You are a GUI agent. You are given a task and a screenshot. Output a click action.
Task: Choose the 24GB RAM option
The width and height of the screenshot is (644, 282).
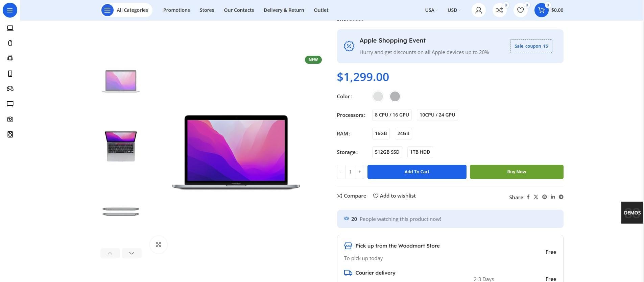pyautogui.click(x=403, y=133)
